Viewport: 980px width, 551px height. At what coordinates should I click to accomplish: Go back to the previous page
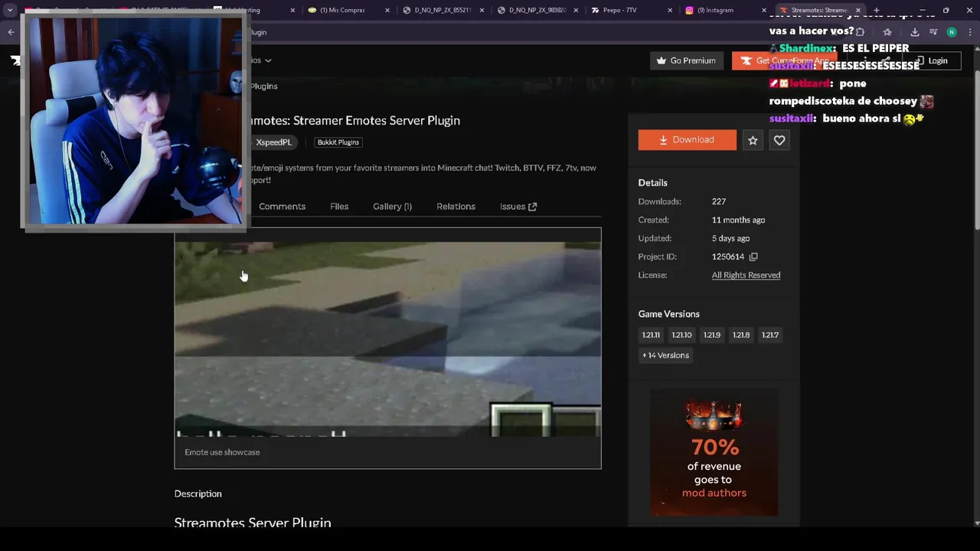11,32
